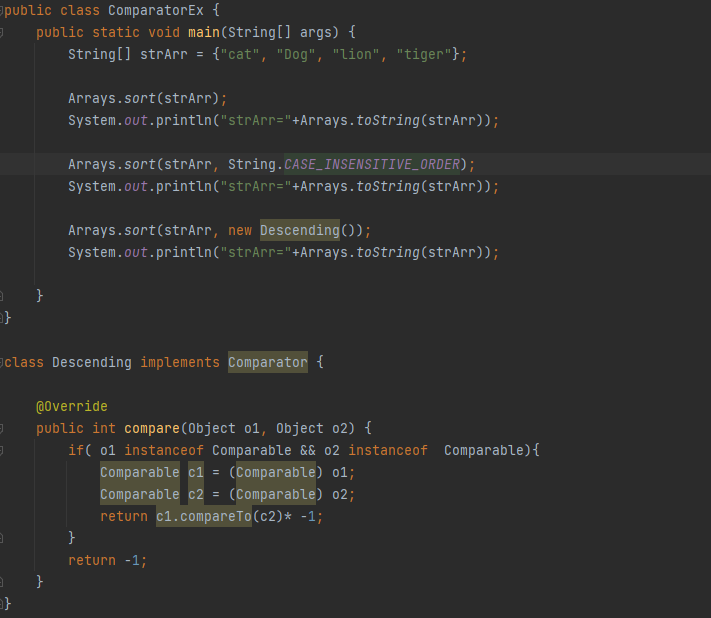Image resolution: width=711 pixels, height=618 pixels.
Task: Click the static keyword
Action: click(116, 33)
